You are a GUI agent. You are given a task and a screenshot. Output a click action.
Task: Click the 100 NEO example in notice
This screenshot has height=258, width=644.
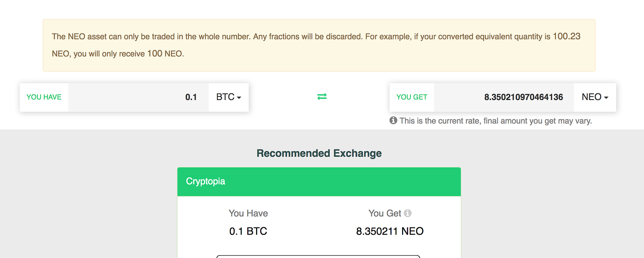click(165, 54)
